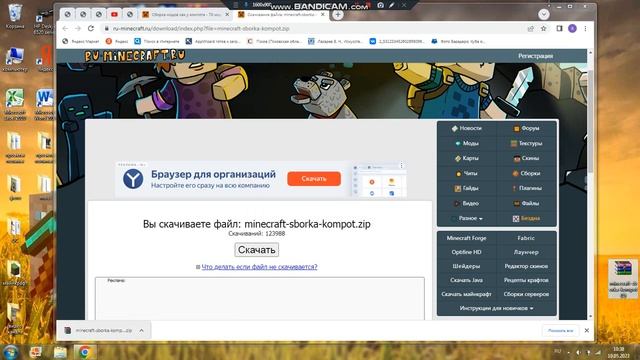Open the Minecraft Forge link

(467, 238)
